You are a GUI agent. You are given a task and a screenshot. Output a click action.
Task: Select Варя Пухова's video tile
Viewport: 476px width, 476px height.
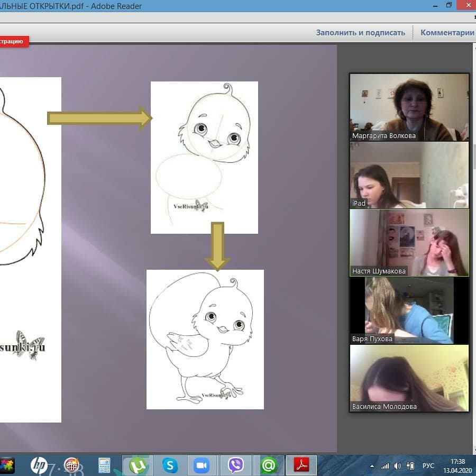click(409, 310)
